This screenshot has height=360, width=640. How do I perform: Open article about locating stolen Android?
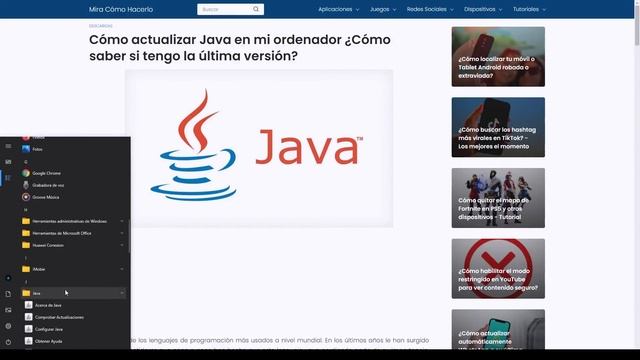(498, 56)
